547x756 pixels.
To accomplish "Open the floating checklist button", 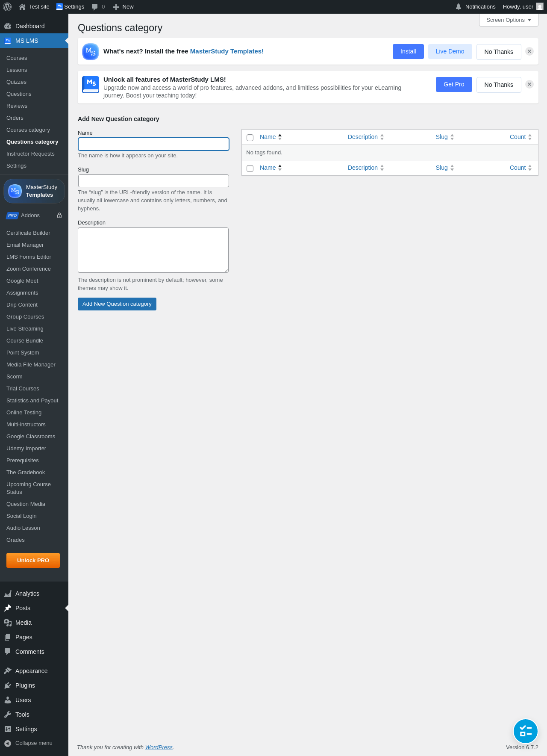I will tap(526, 731).
